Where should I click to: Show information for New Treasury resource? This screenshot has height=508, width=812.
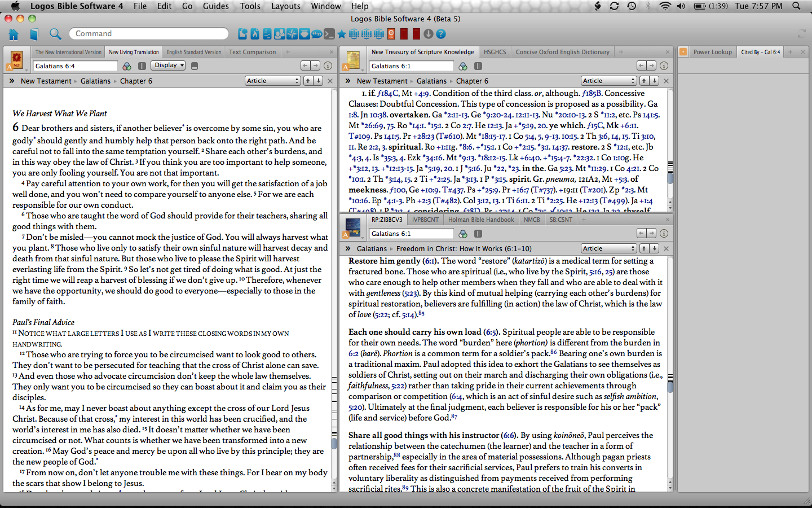click(x=664, y=65)
